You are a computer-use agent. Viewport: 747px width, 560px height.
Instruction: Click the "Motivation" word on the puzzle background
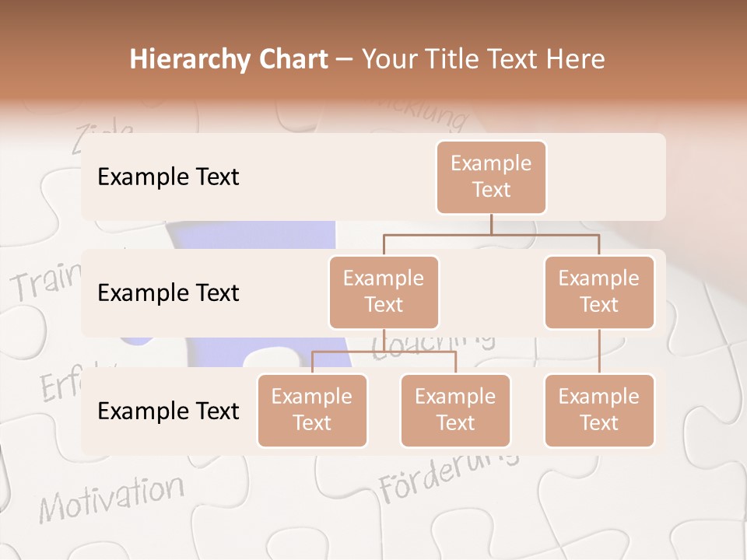click(x=112, y=497)
